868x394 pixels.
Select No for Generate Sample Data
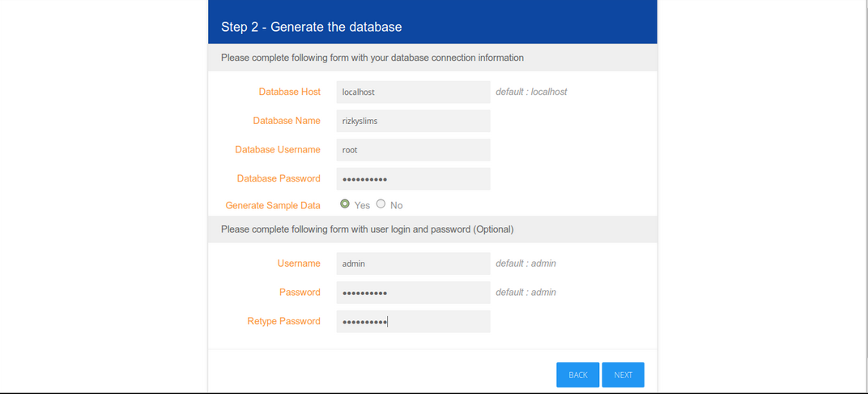(381, 204)
